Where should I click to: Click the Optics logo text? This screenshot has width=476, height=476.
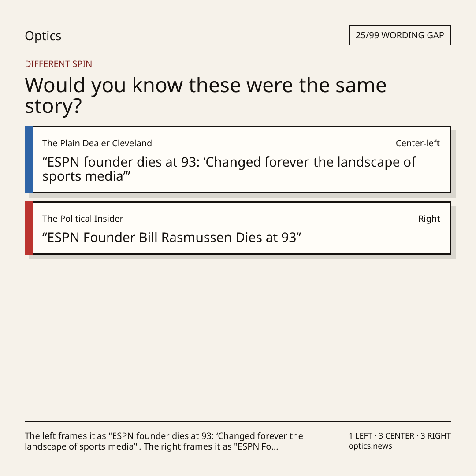[43, 36]
